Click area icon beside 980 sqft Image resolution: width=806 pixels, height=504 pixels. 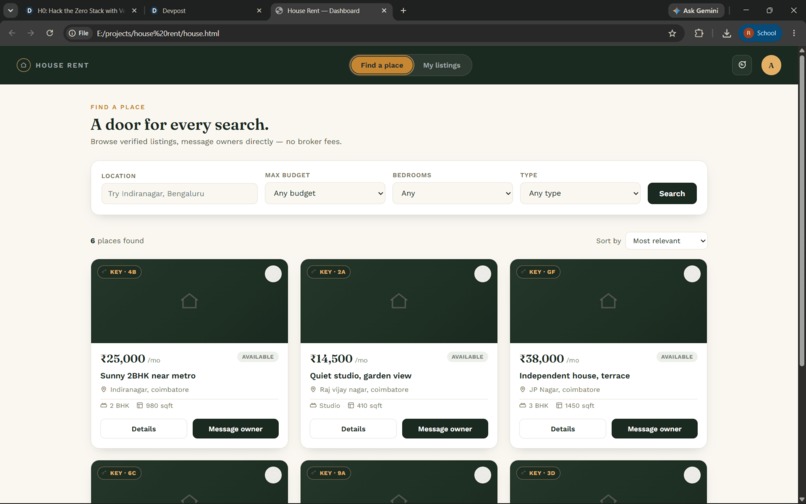(x=139, y=405)
